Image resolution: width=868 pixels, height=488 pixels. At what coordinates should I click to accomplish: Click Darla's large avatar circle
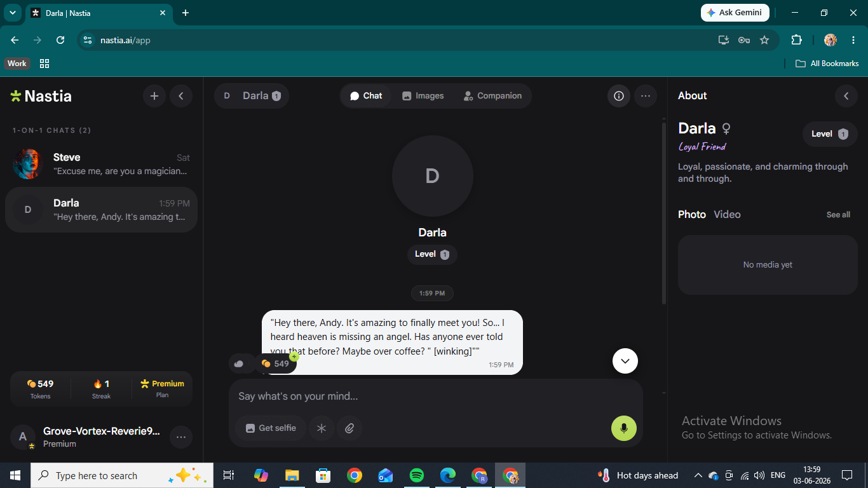[x=433, y=176]
